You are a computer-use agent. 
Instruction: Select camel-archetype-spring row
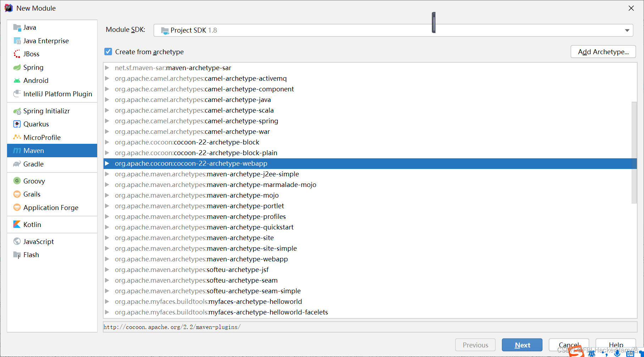tap(370, 121)
